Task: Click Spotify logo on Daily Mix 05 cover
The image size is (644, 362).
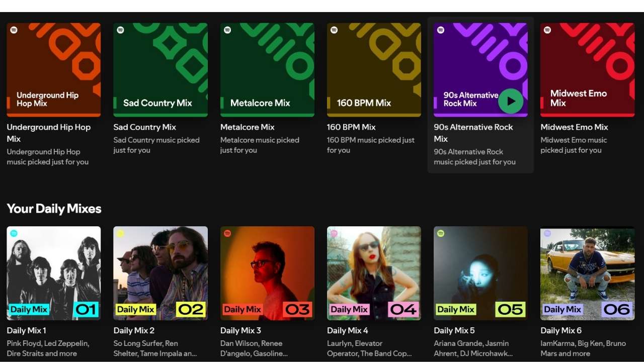Action: point(441,233)
